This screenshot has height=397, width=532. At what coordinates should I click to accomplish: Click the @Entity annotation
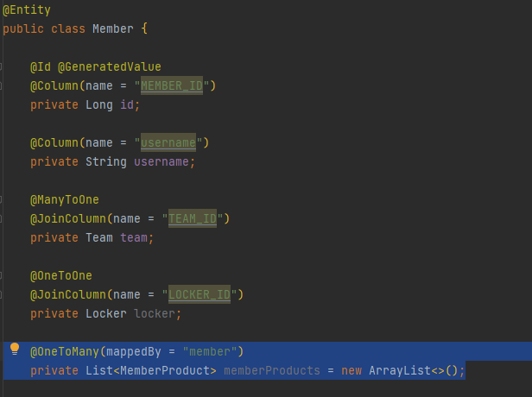click(27, 9)
